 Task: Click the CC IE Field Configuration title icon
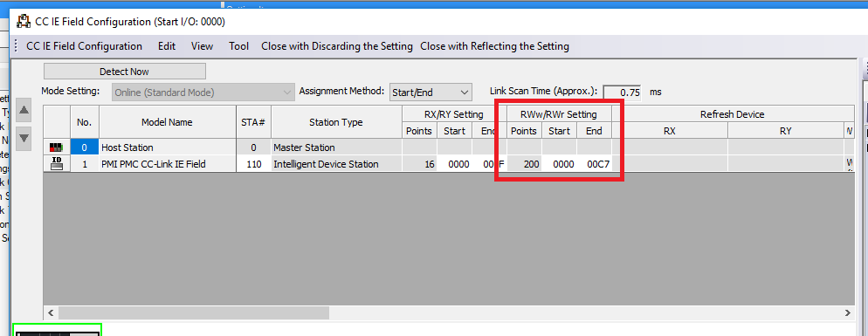tap(24, 22)
